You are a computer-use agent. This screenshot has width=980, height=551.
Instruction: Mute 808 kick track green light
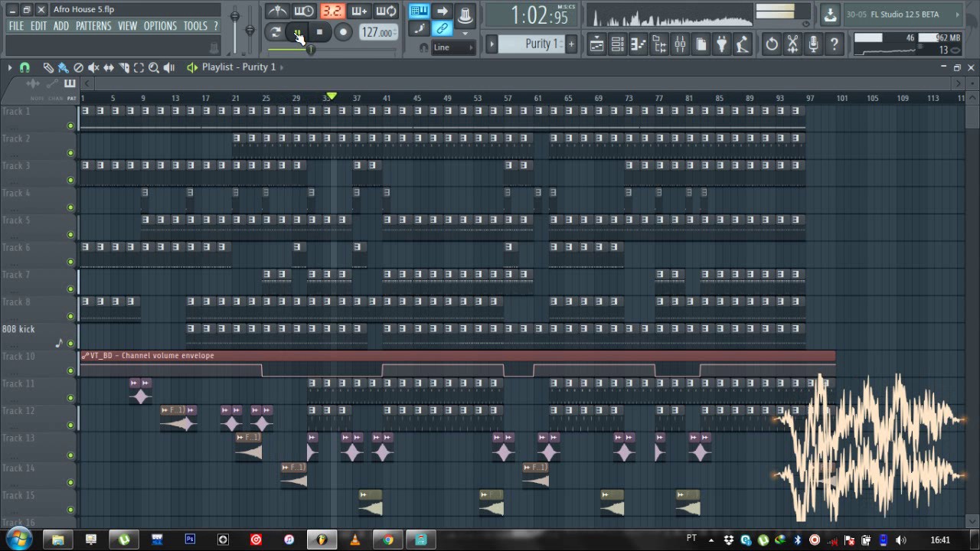(70, 344)
